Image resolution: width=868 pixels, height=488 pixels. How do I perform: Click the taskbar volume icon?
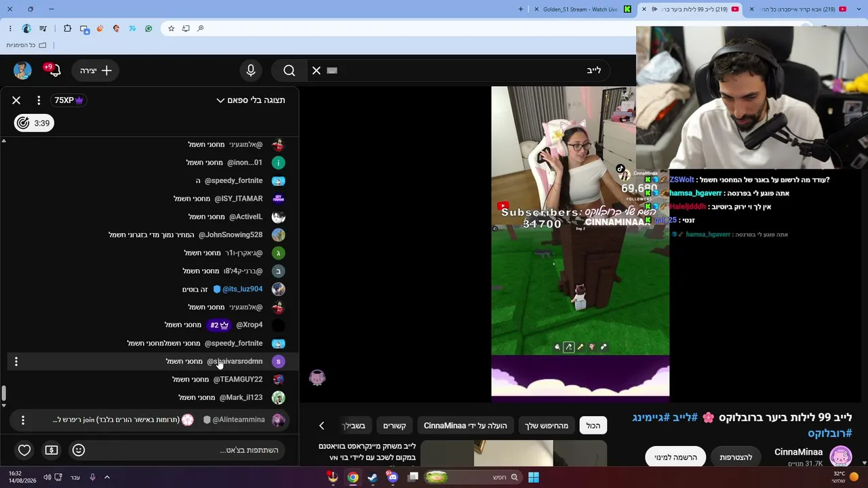click(47, 477)
